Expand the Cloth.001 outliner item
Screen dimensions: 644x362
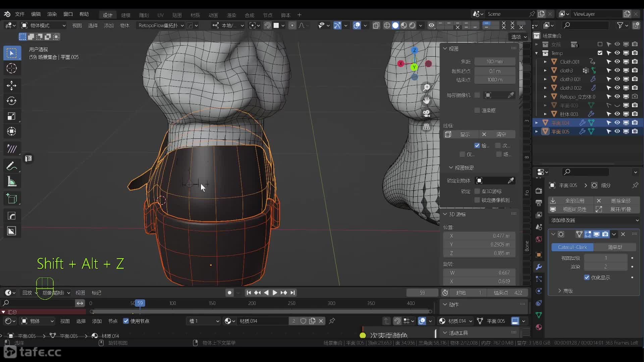[x=545, y=62]
